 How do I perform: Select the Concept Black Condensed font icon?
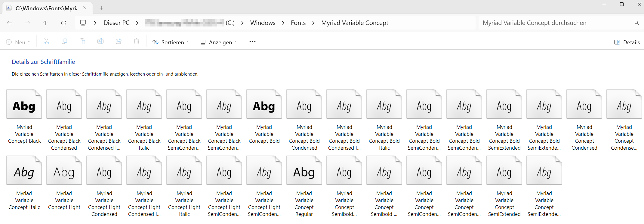tap(64, 104)
